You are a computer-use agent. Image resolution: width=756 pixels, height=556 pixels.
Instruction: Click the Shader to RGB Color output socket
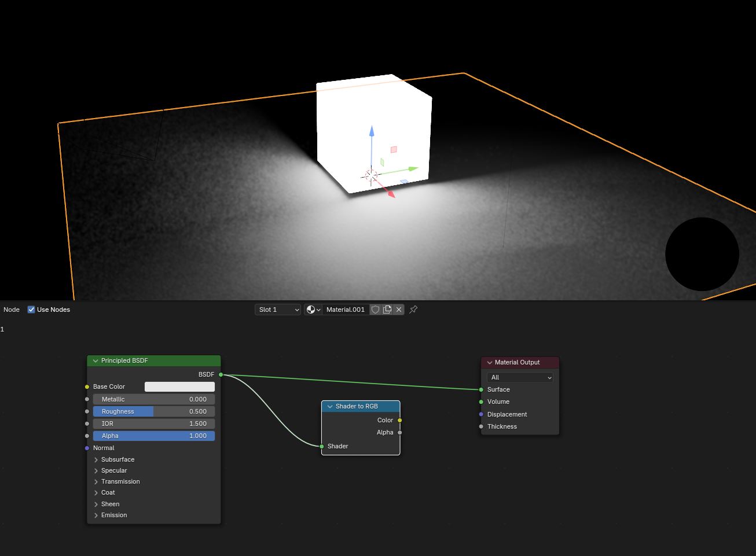(400, 420)
